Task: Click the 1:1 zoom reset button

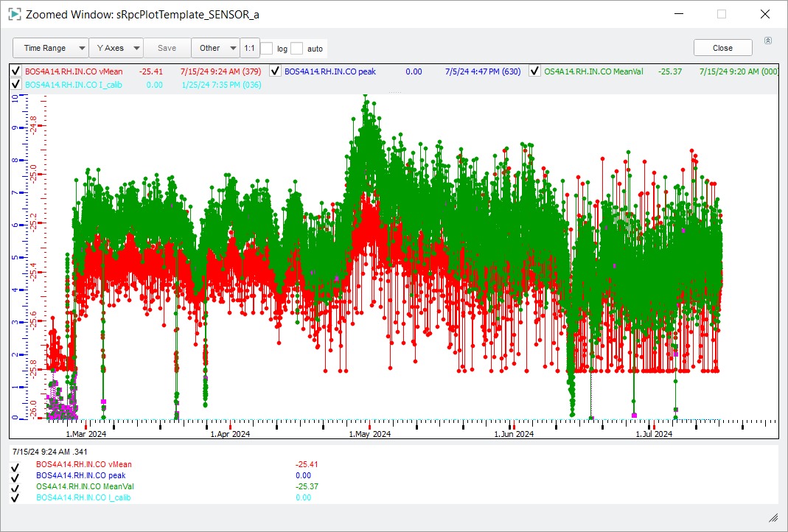Action: [x=249, y=48]
